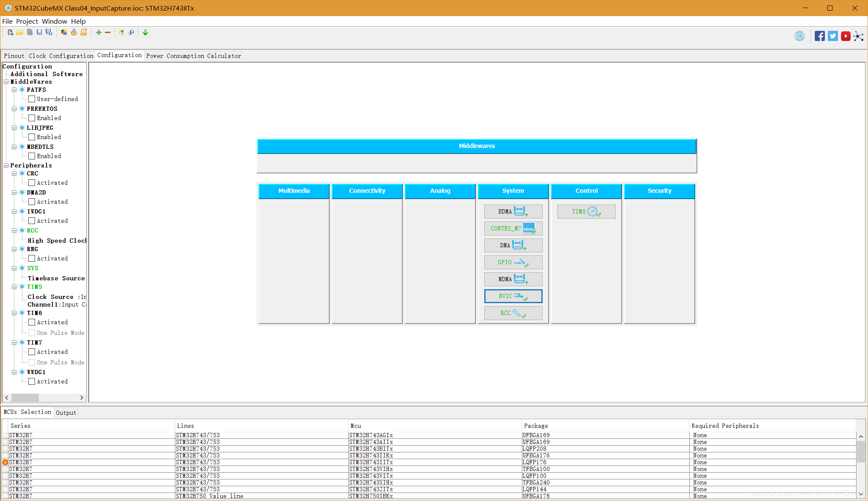Viewport: 868px width, 501px height.
Task: Collapse the TIM6 tree node
Action: point(14,313)
